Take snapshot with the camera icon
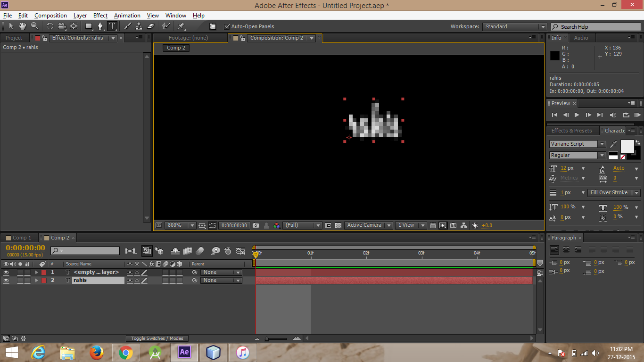The width and height of the screenshot is (644, 362). click(256, 225)
